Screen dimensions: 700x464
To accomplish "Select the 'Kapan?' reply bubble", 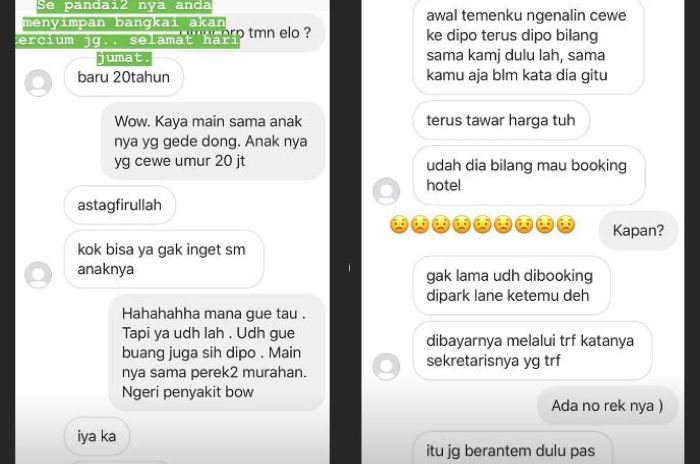I will (638, 230).
